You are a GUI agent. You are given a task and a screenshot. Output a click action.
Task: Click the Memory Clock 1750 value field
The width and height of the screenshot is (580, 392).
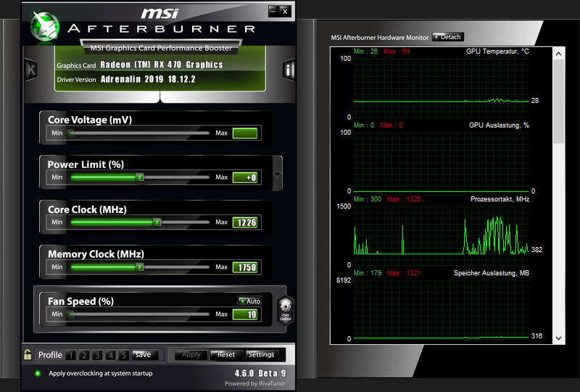point(245,267)
